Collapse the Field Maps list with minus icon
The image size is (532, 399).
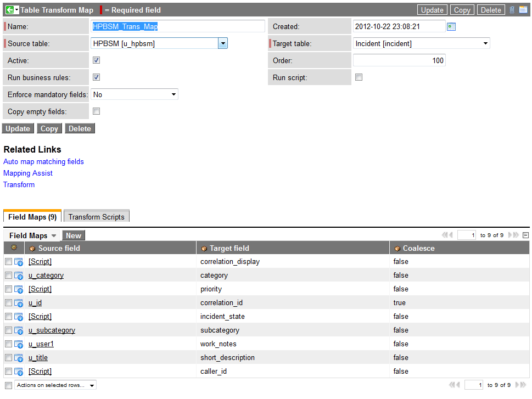pos(525,235)
